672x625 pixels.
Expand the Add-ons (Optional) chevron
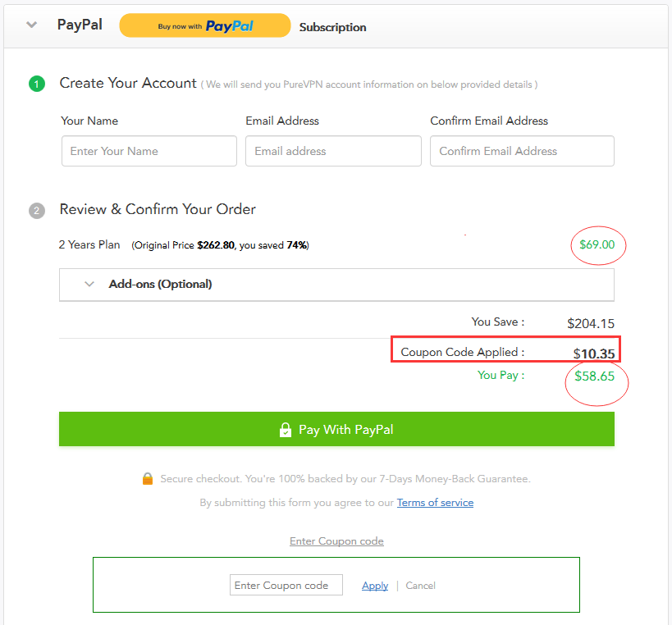89,284
